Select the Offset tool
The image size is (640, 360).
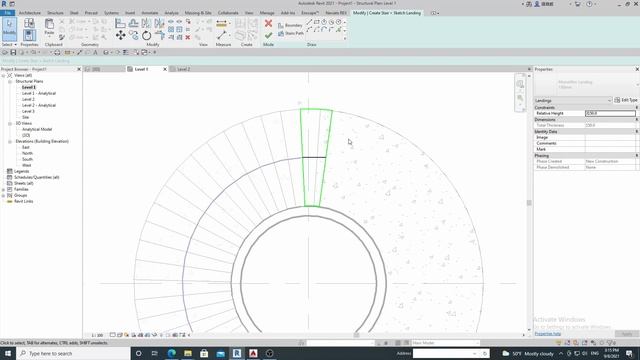click(x=133, y=23)
